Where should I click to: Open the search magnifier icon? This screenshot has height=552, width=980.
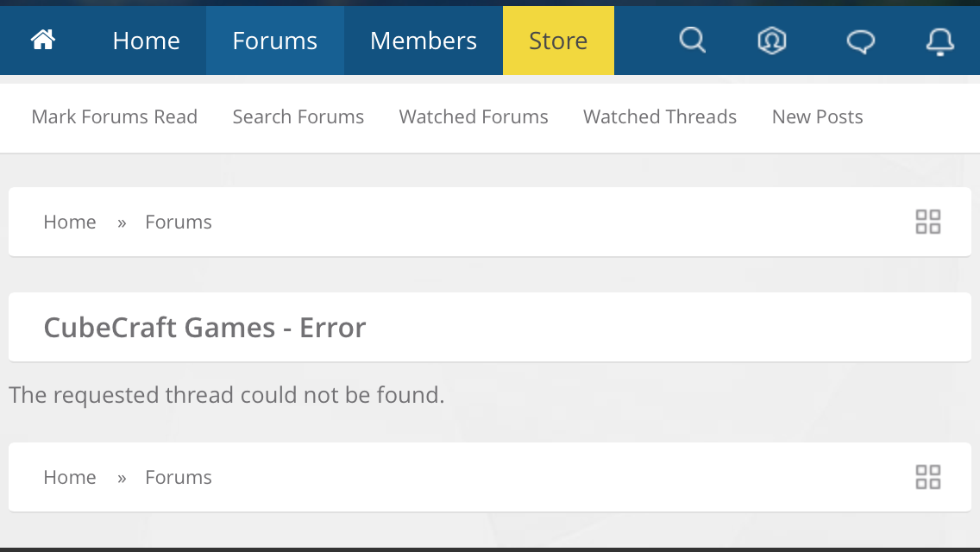click(x=693, y=41)
